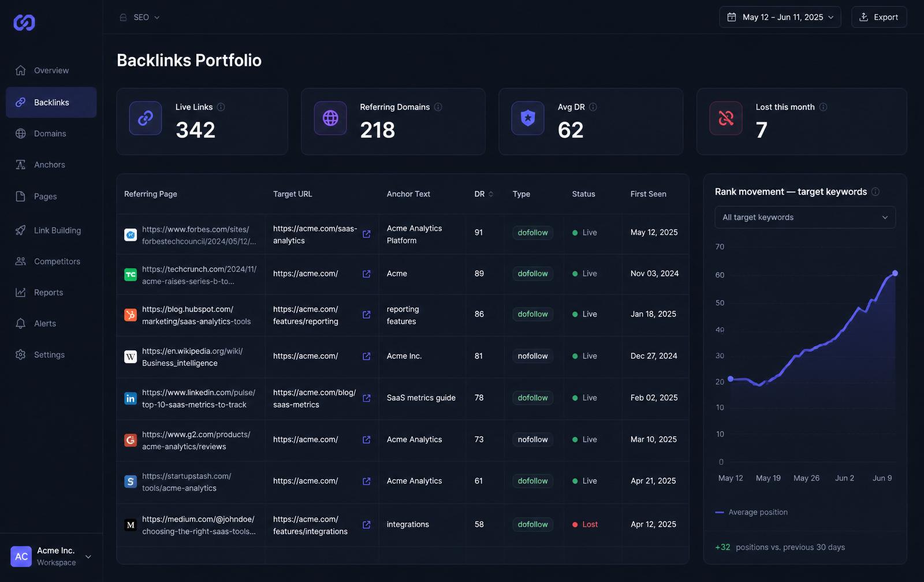The height and width of the screenshot is (582, 924).
Task: Open external link for blog/saas-metrics
Action: 366,398
